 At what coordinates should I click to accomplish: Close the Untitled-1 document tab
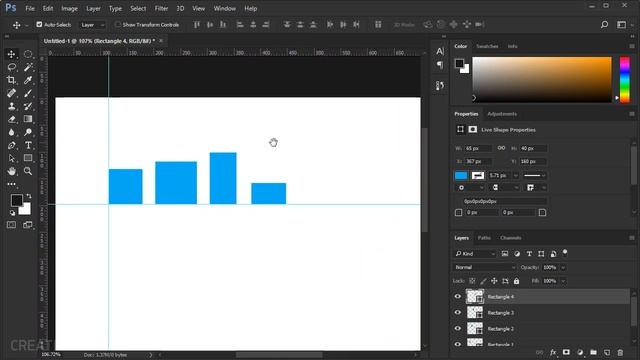coord(161,41)
